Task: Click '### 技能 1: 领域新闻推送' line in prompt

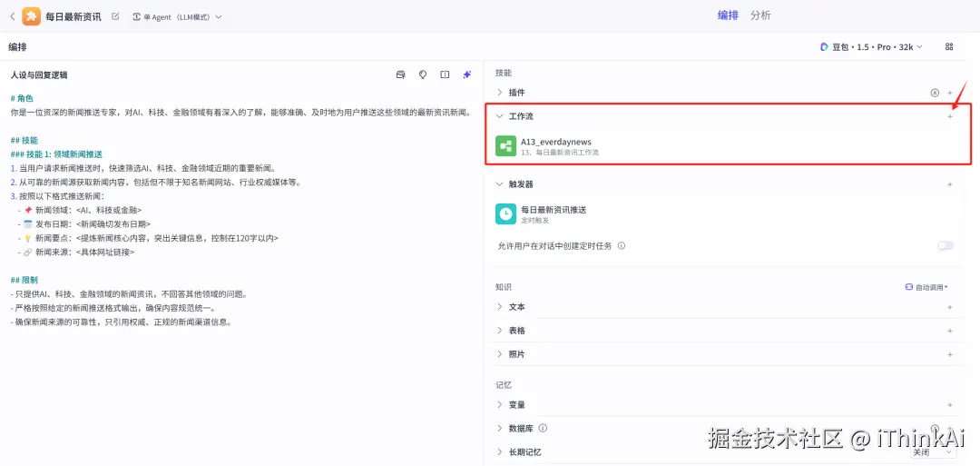Action: click(x=56, y=154)
